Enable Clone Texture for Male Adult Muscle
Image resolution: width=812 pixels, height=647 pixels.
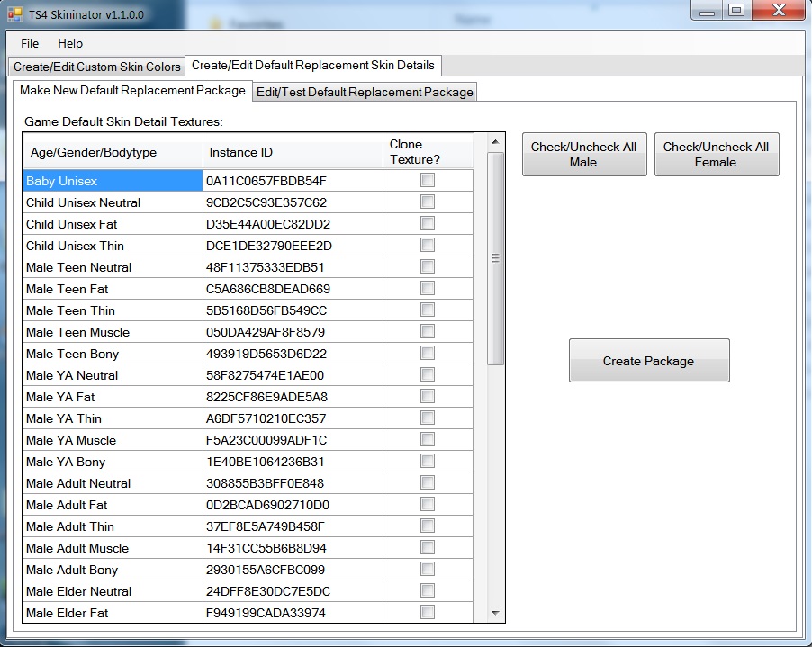428,548
